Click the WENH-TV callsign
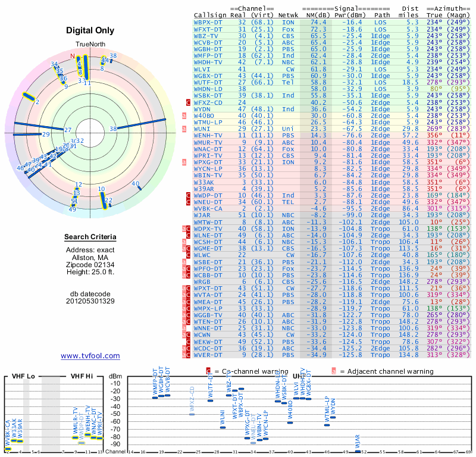The width and height of the screenshot is (476, 457). tap(208, 136)
